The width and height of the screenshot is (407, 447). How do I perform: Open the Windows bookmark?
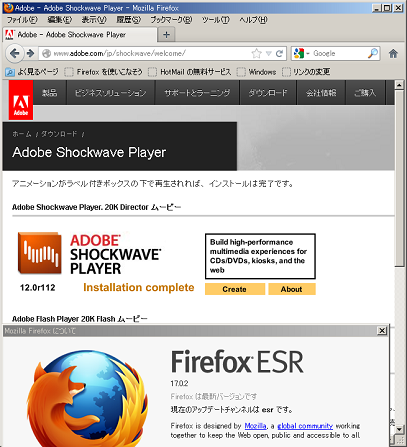click(x=256, y=72)
